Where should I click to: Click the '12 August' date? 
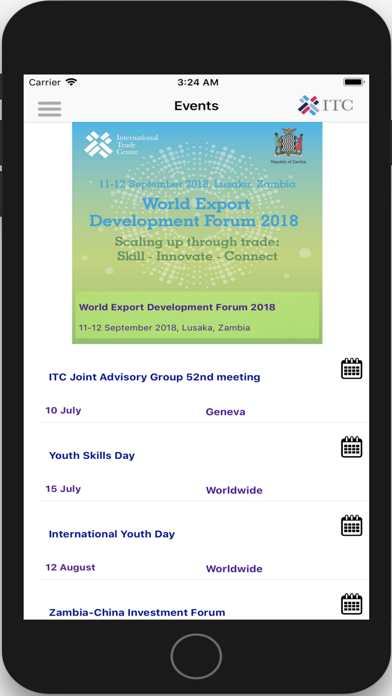pos(71,567)
